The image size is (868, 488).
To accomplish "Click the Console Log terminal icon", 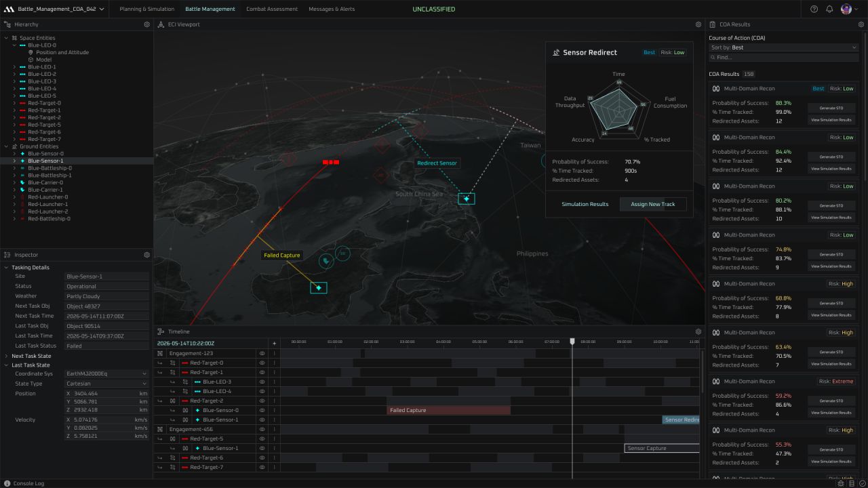I will tap(7, 483).
